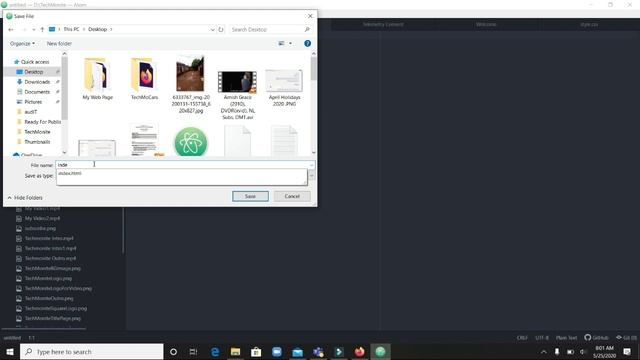The image size is (640, 360).
Task: Click the Type here to search box
Action: (92, 351)
